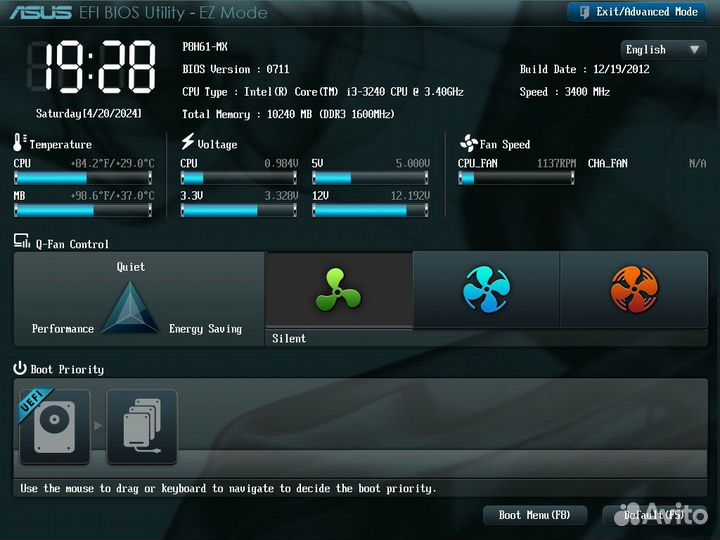Click the thermometer Temperature icon
The height and width of the screenshot is (540, 720).
click(19, 143)
